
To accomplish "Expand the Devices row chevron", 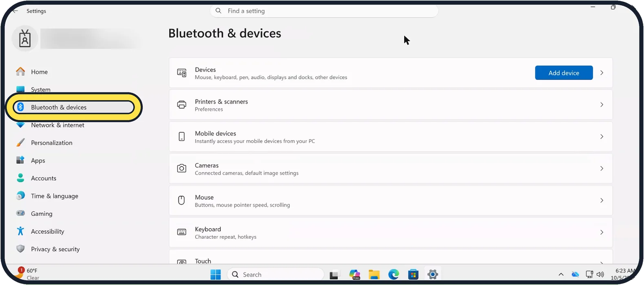I will [602, 73].
